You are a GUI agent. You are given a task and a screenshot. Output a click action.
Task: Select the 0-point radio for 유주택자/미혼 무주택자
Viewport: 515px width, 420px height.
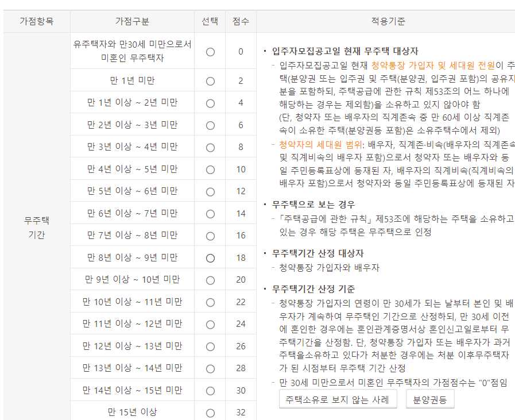click(x=210, y=52)
